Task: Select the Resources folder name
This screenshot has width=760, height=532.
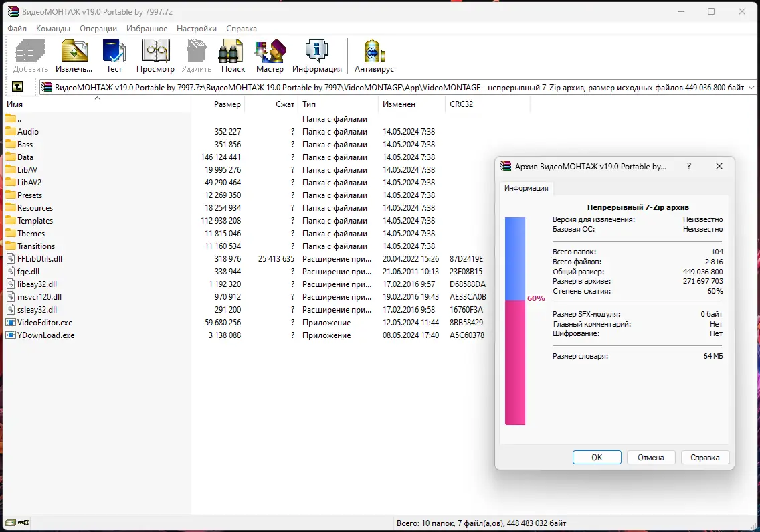Action: [35, 207]
